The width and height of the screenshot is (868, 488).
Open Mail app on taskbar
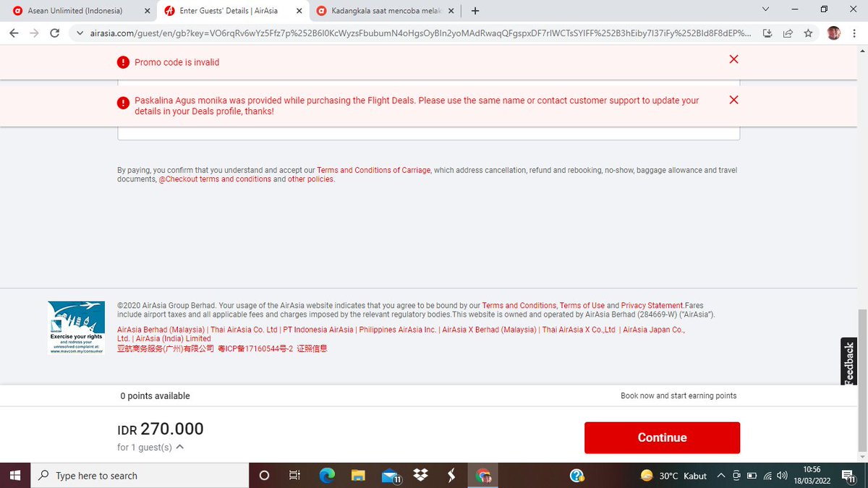click(x=391, y=475)
